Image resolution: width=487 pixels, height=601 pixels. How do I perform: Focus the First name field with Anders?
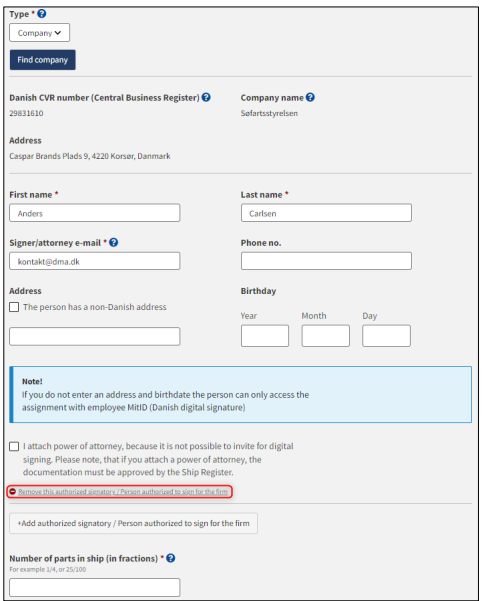(95, 213)
